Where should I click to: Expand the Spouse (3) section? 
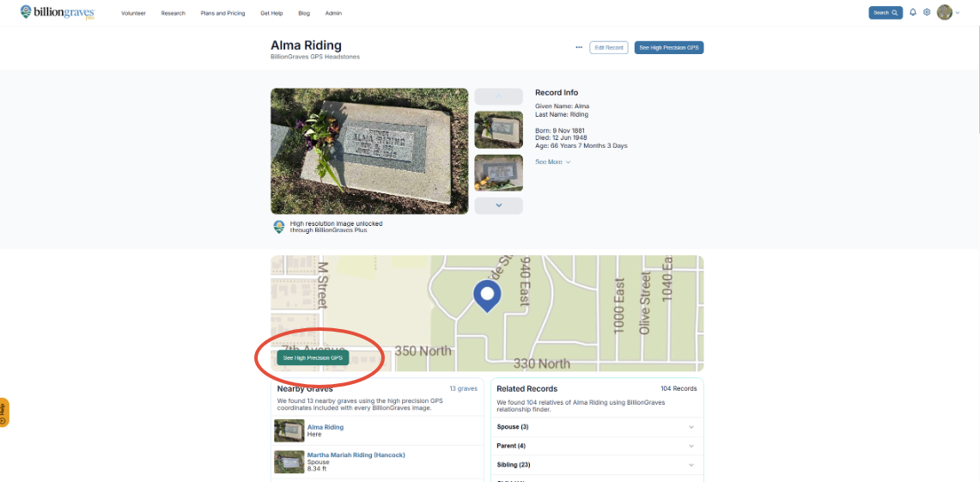tap(595, 427)
